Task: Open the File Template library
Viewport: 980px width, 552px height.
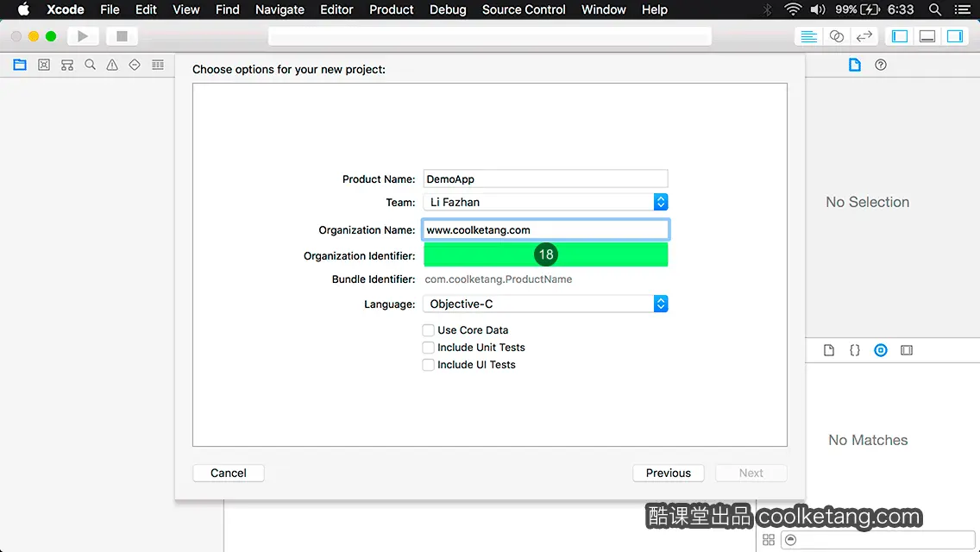Action: click(829, 350)
